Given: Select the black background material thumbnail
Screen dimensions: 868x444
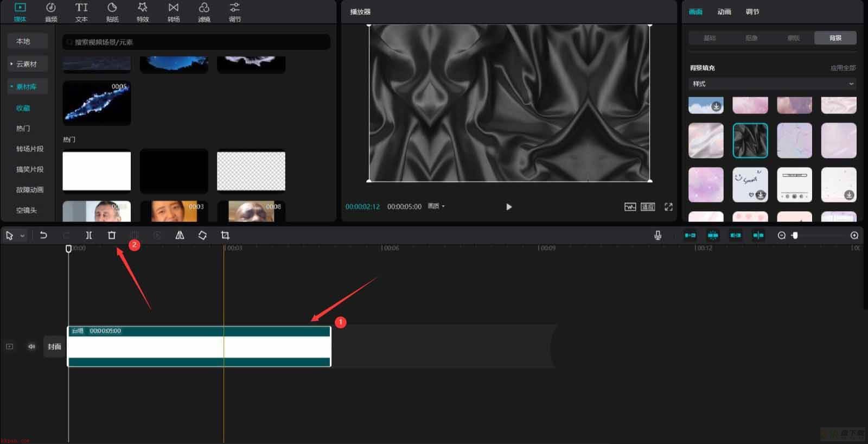Looking at the screenshot, I should [174, 172].
